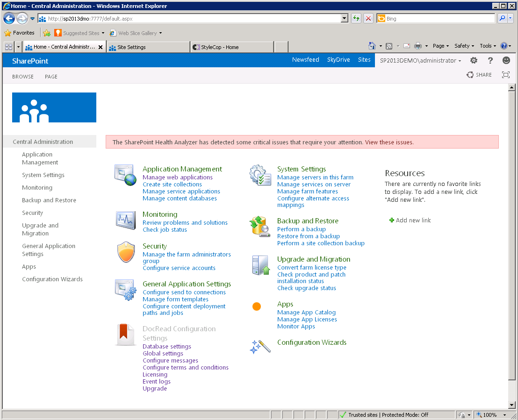Open the IE Tools menu dropdown
The height and width of the screenshot is (420, 518).
(488, 46)
